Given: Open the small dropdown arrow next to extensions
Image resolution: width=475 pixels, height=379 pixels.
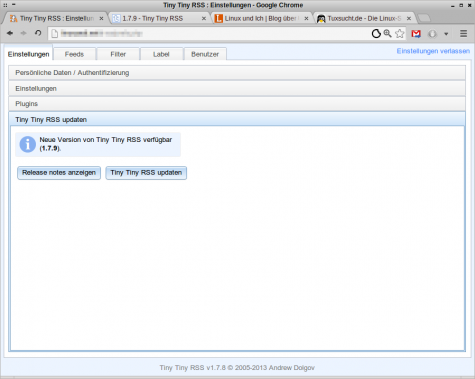Looking at the screenshot, I should coord(446,34).
